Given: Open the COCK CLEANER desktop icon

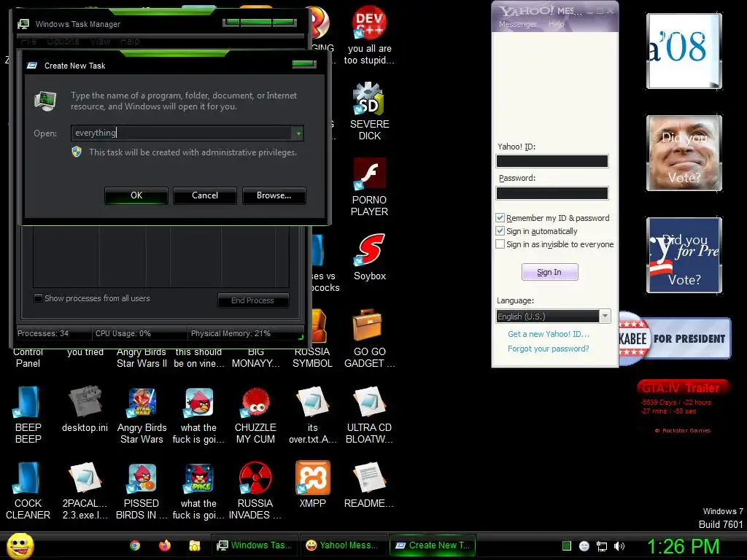Looking at the screenshot, I should [x=28, y=478].
